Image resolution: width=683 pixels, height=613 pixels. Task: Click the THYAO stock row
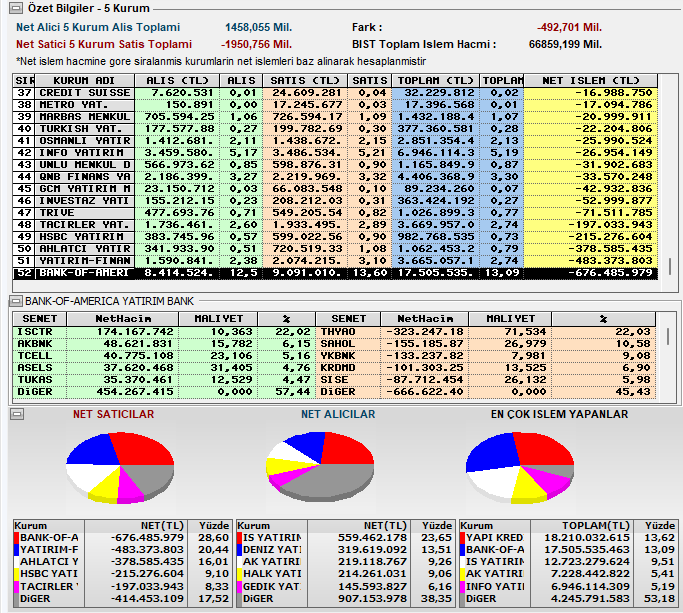click(486, 332)
